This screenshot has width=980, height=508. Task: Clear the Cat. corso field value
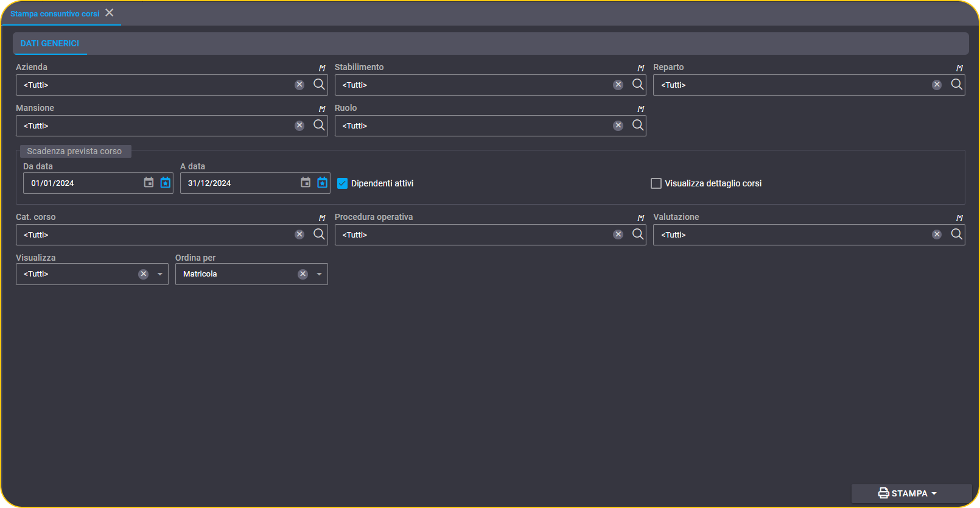[x=299, y=235]
